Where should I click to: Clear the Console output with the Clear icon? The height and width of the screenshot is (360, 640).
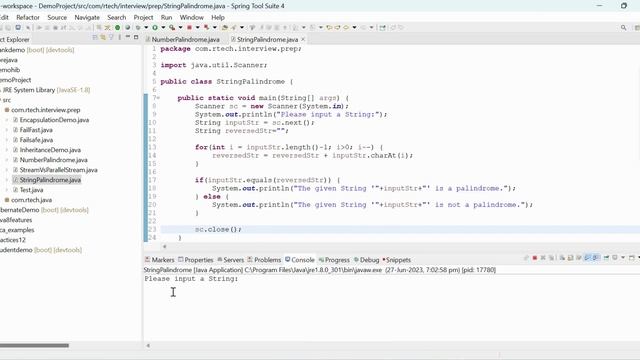[x=562, y=258]
